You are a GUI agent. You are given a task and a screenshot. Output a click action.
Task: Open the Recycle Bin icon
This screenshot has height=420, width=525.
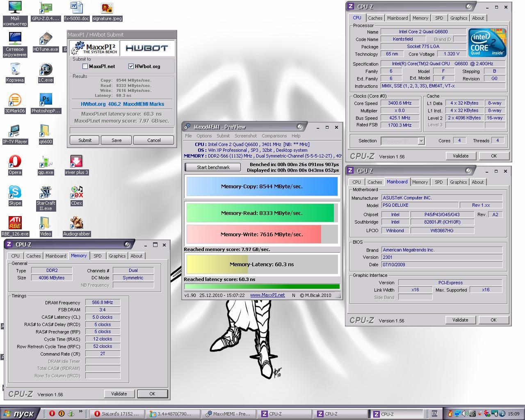(15, 73)
